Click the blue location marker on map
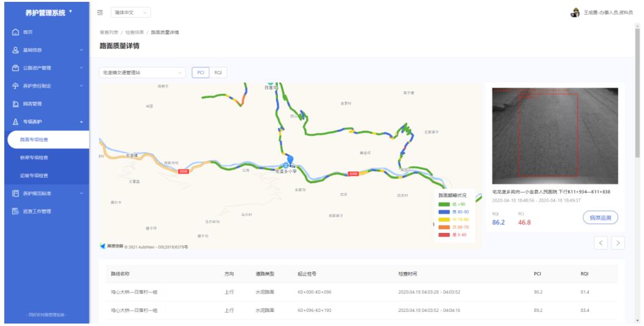644x326 pixels. (x=291, y=159)
